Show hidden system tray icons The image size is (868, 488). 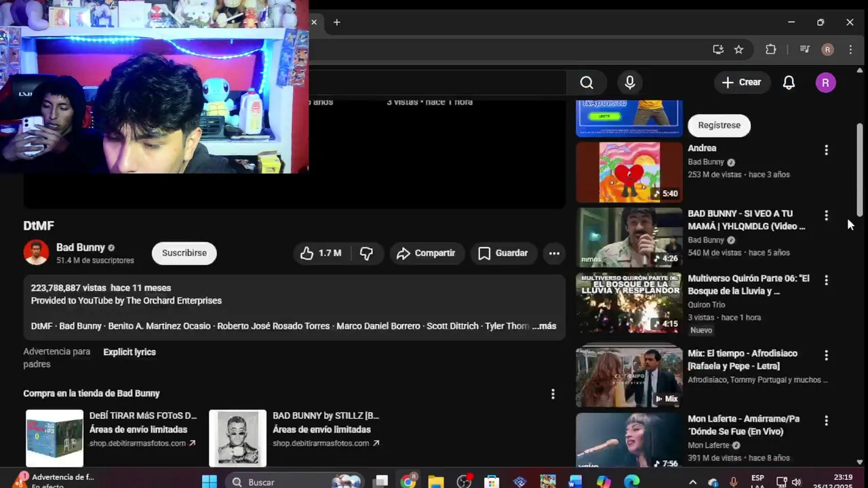point(692,482)
